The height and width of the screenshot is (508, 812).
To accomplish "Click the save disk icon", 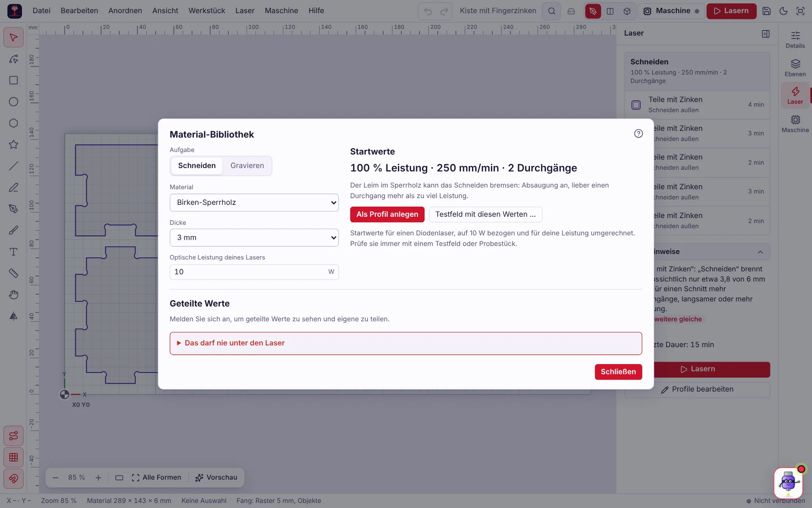I will [767, 11].
